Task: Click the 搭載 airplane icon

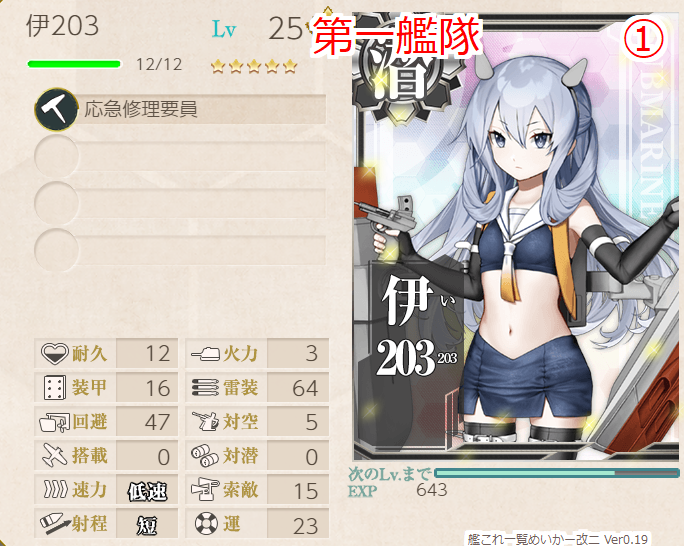Action: coord(55,455)
